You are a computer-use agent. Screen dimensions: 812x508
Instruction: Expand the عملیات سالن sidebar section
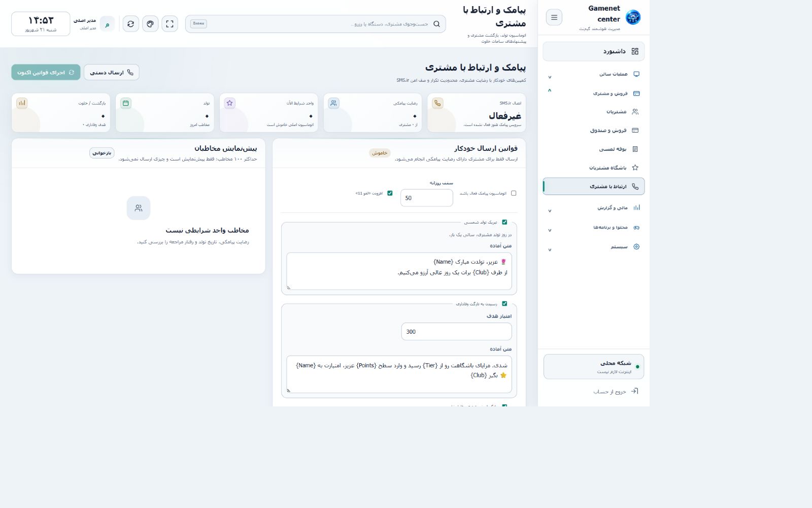(x=594, y=74)
